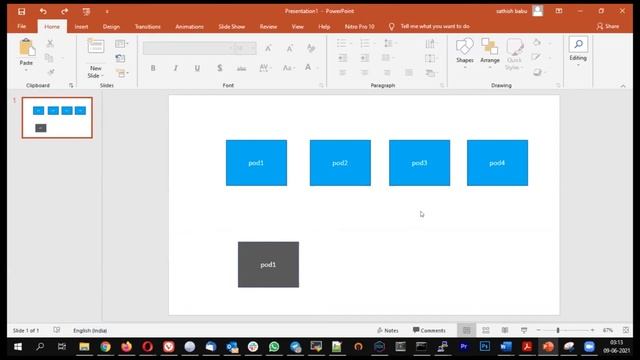
Task: Open the Arrange menu
Action: pyautogui.click(x=490, y=53)
